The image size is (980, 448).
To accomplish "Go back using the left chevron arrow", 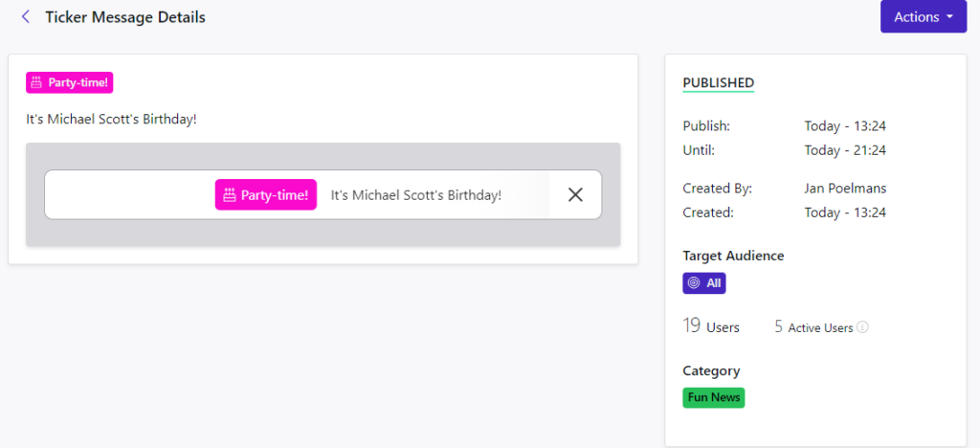I will (26, 17).
